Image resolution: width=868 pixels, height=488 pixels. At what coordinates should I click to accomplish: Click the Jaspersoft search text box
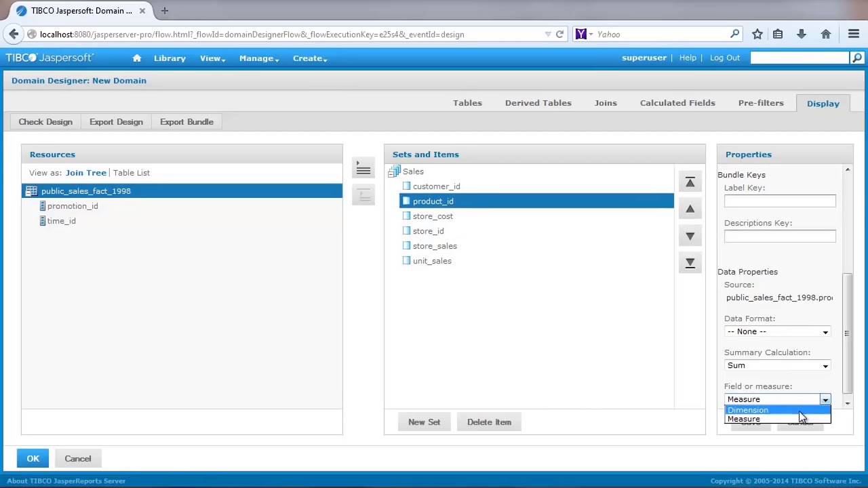coord(800,58)
